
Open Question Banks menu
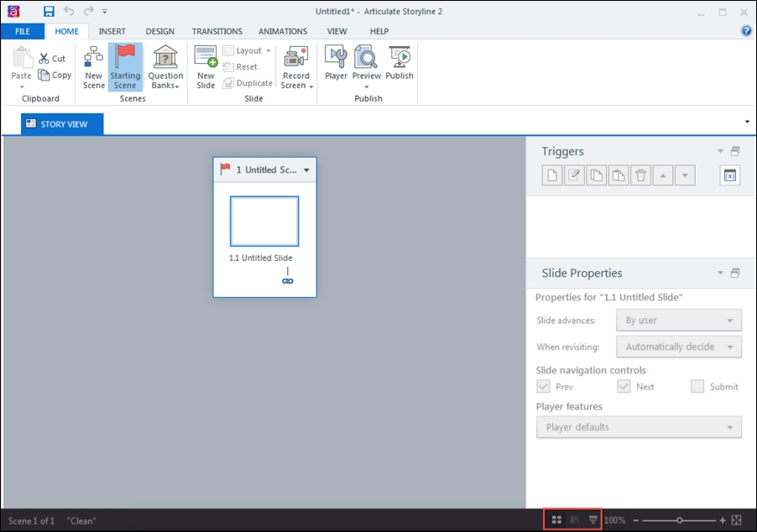pyautogui.click(x=165, y=68)
